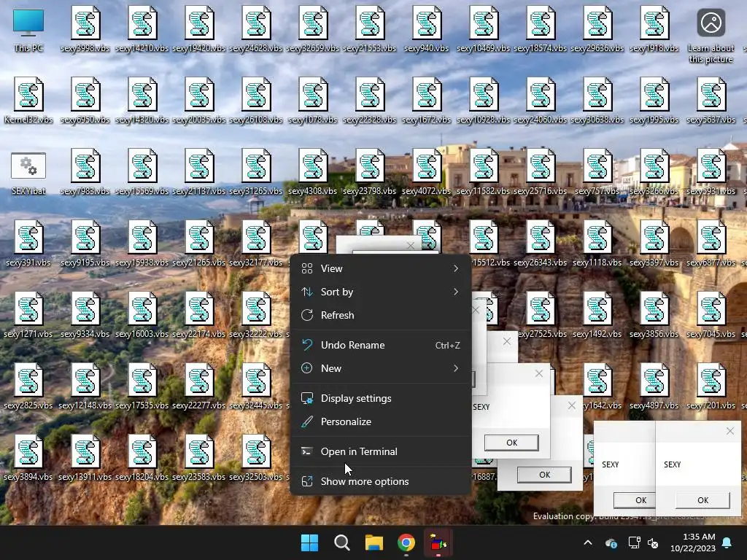Select the sexy1271.vbs file
Viewport: 747px width, 560px height.
(x=28, y=315)
